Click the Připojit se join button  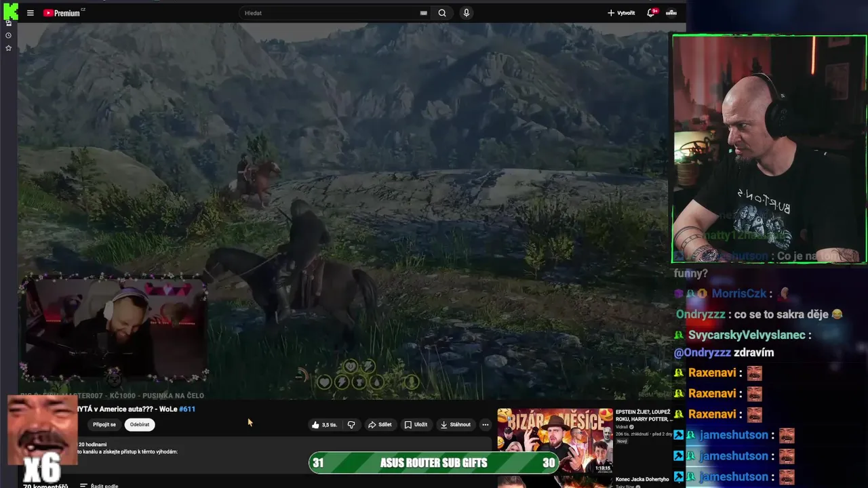104,425
